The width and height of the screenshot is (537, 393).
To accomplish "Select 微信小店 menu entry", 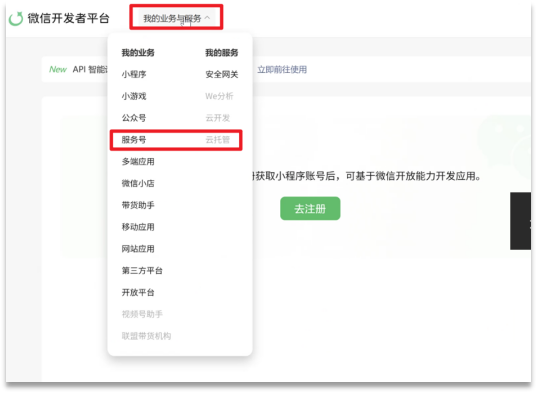I will click(x=138, y=183).
